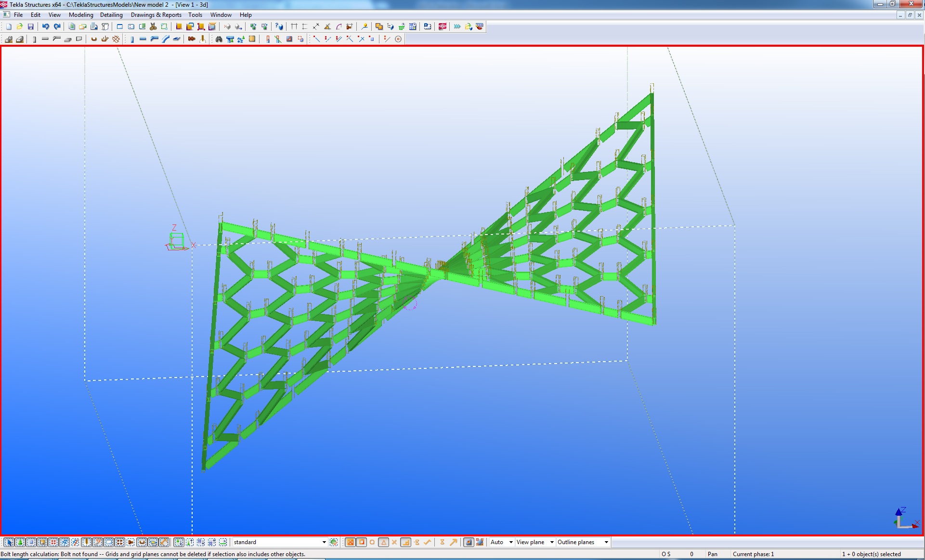
Task: Toggle the orange X intersection snap switch
Action: (394, 542)
